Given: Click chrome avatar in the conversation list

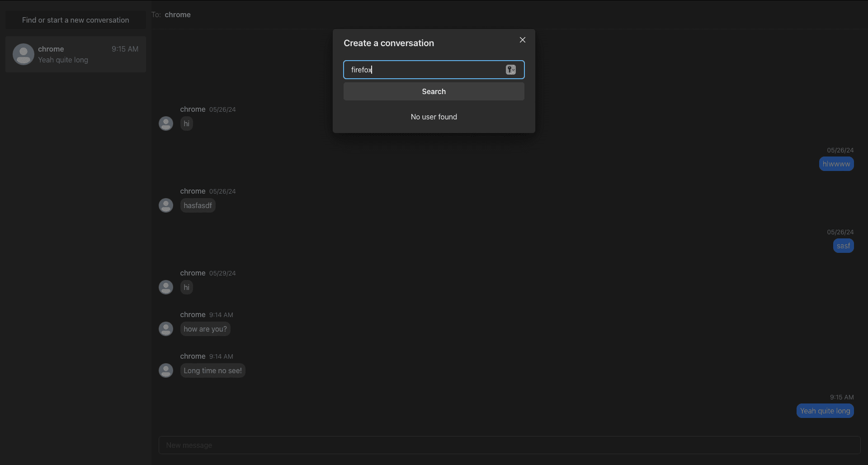Looking at the screenshot, I should click(x=24, y=54).
